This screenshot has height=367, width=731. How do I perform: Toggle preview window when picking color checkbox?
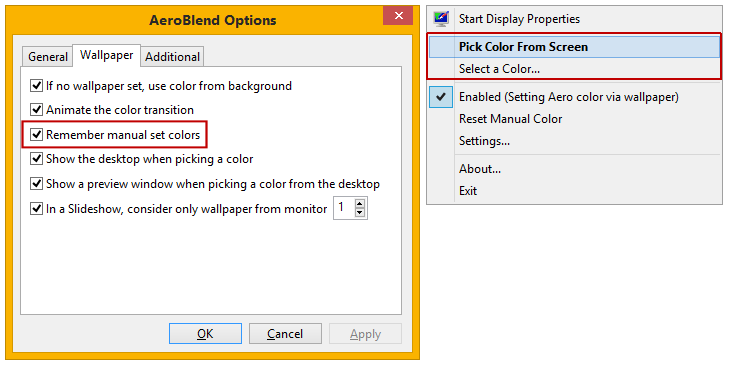point(36,184)
